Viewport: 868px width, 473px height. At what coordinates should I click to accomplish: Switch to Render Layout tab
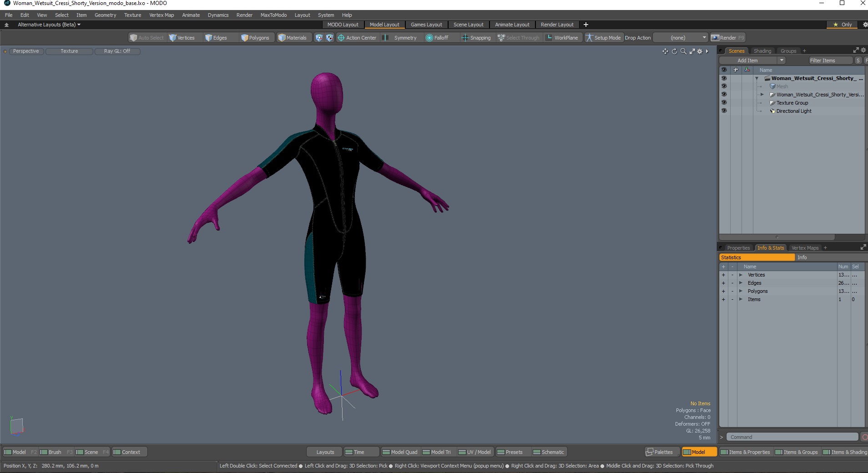coord(557,25)
